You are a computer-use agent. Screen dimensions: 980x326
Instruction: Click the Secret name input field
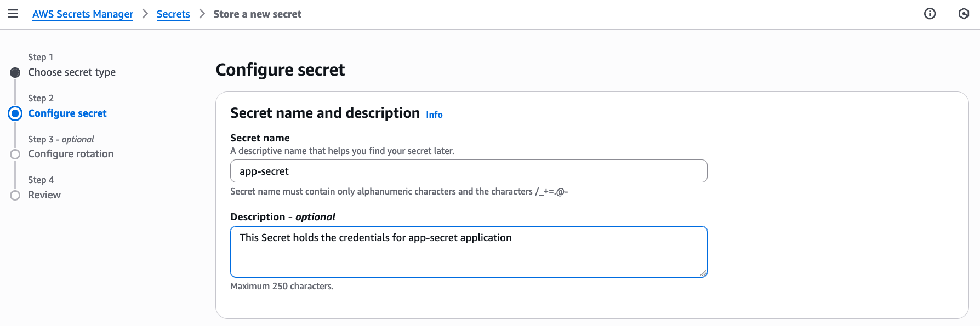tap(469, 171)
